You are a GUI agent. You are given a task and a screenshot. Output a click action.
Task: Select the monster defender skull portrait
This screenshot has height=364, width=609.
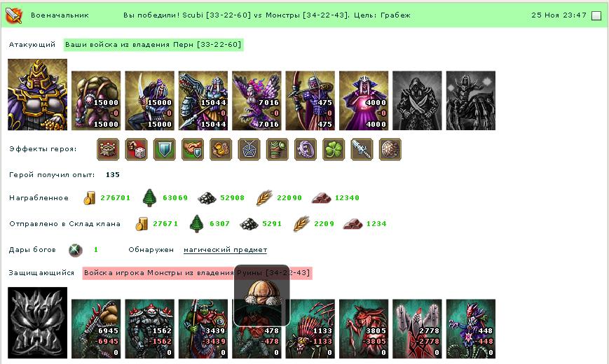38,323
